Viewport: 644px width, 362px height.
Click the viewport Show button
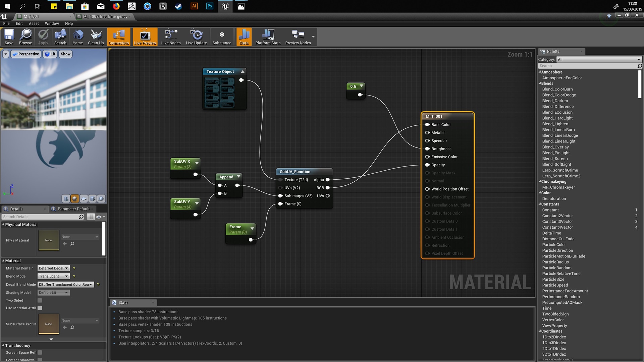click(x=65, y=54)
